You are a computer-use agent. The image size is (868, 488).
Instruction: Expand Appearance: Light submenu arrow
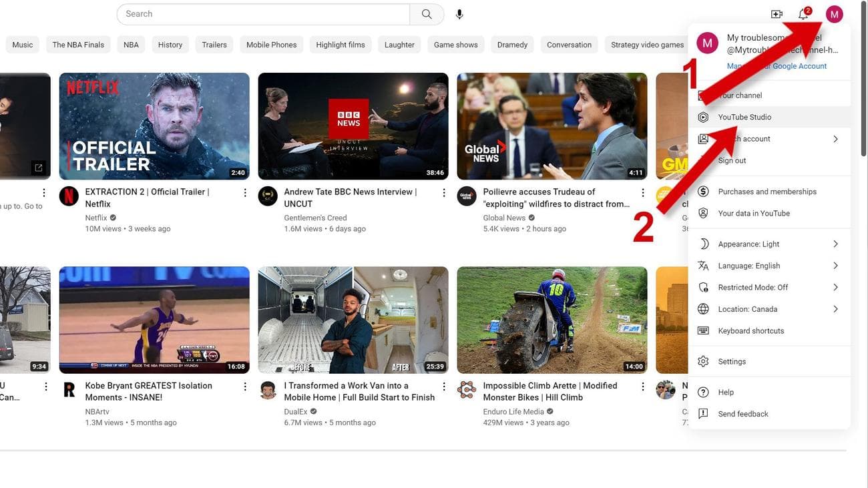pyautogui.click(x=835, y=244)
